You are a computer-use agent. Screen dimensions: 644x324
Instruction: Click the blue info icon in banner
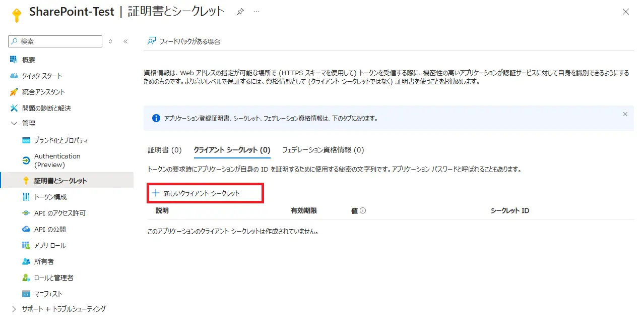pos(156,119)
